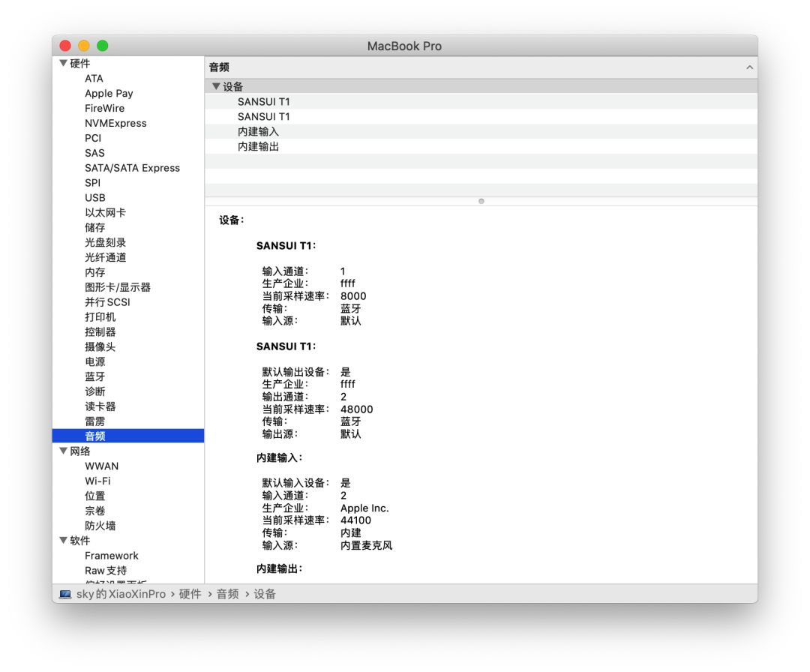Select SPI in sidebar

pyautogui.click(x=92, y=183)
